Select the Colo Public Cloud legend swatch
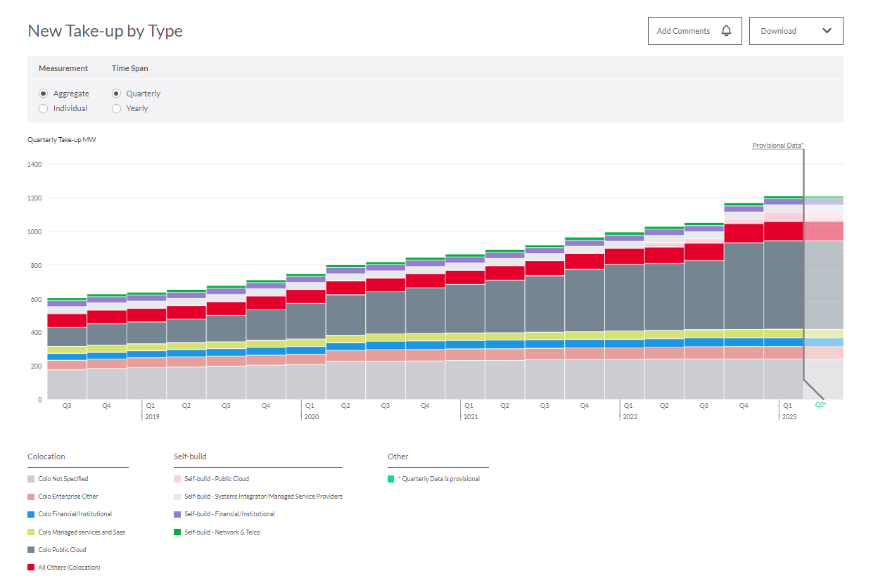878x588 pixels. [31, 550]
